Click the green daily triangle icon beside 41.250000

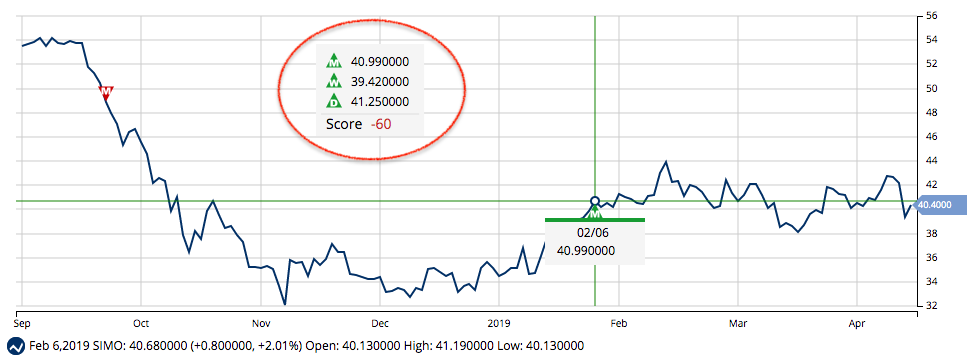335,101
